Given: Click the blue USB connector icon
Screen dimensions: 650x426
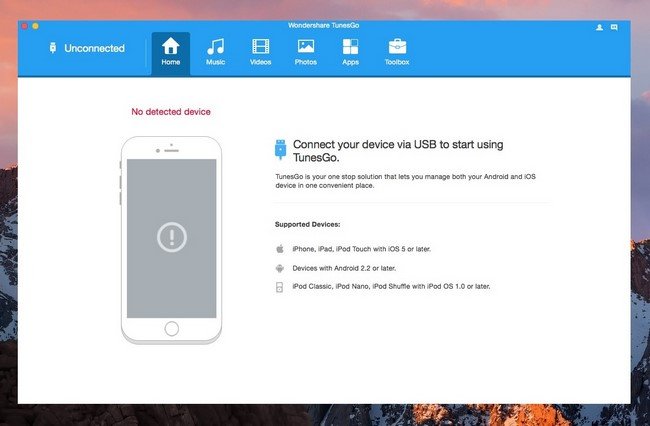Looking at the screenshot, I should pyautogui.click(x=281, y=150).
